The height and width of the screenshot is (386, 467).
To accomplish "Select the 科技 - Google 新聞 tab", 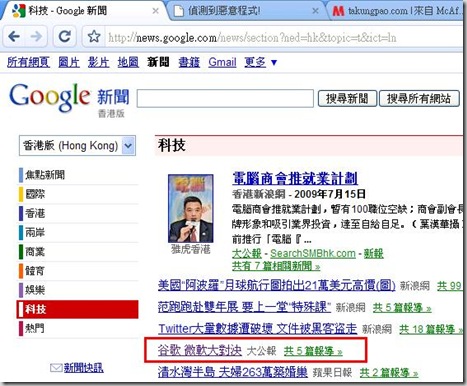I will [x=83, y=11].
